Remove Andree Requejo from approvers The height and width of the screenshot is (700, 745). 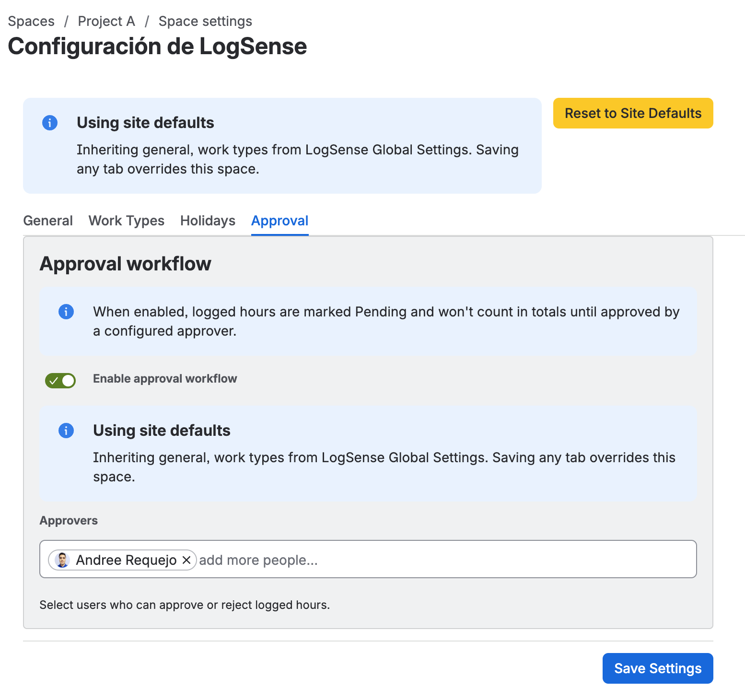point(186,560)
